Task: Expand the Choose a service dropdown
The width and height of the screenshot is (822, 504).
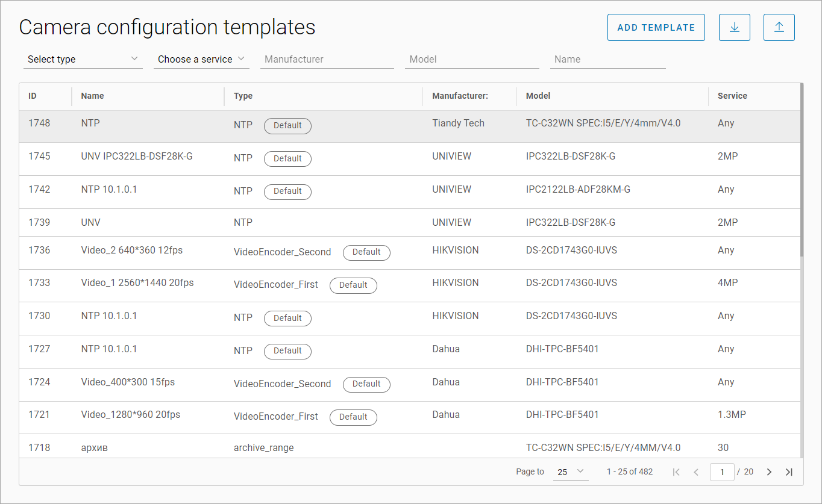Action: pos(201,59)
